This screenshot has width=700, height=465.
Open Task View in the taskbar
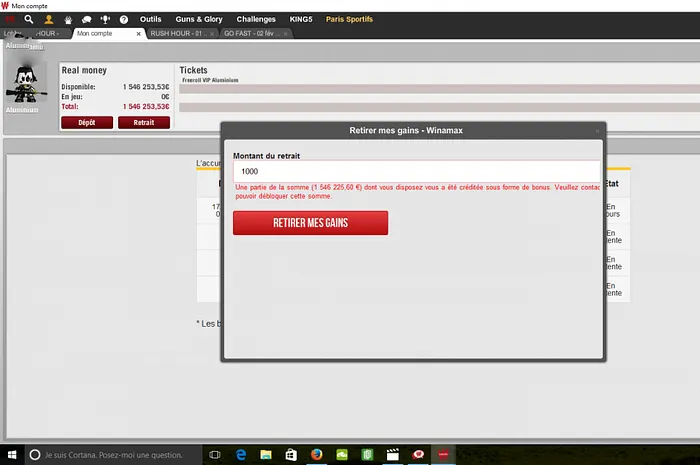(x=214, y=455)
